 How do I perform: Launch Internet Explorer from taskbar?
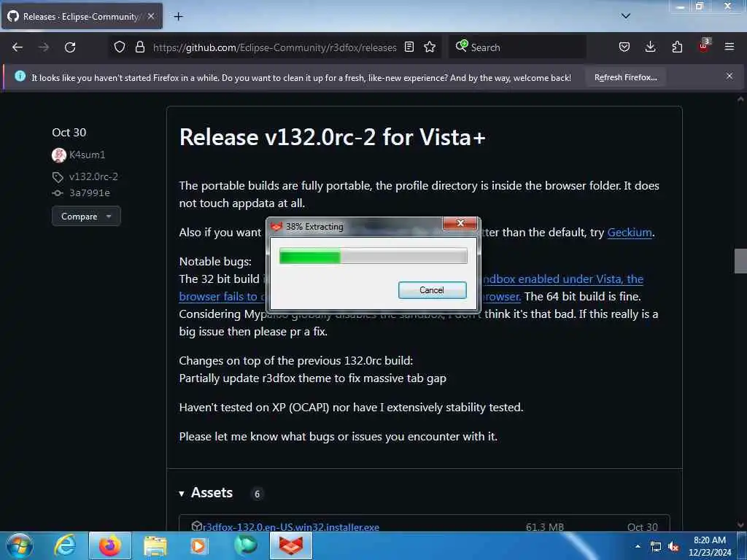[x=65, y=545]
